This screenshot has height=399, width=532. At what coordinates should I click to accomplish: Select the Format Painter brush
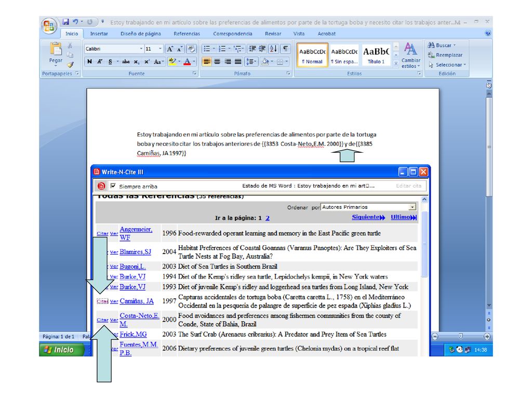[x=70, y=64]
